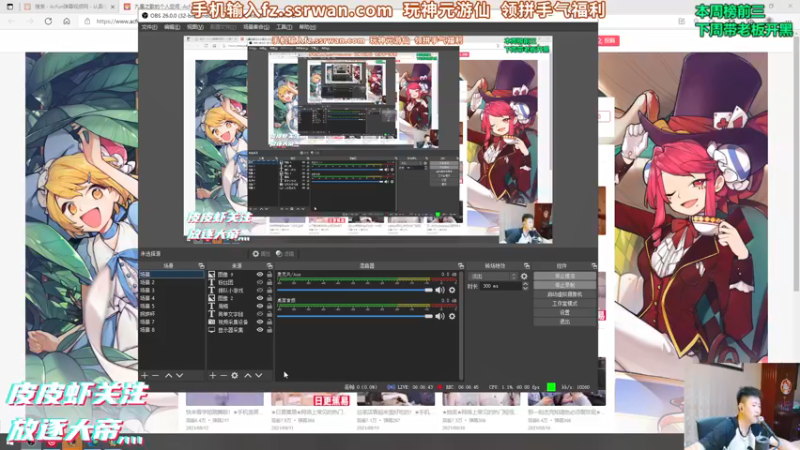
Task: Open 工具 menu in OBS
Action: point(284,27)
